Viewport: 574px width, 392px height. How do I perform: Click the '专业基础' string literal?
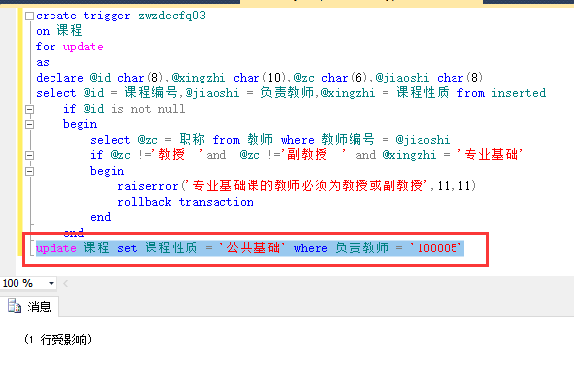pyautogui.click(x=490, y=155)
